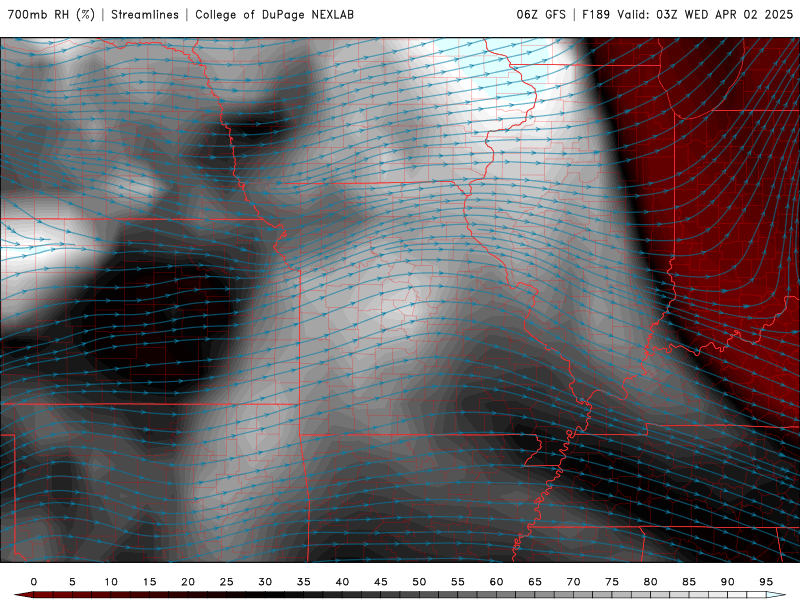Click the 90 label on the color scale
The height and width of the screenshot is (600, 800).
(x=728, y=582)
